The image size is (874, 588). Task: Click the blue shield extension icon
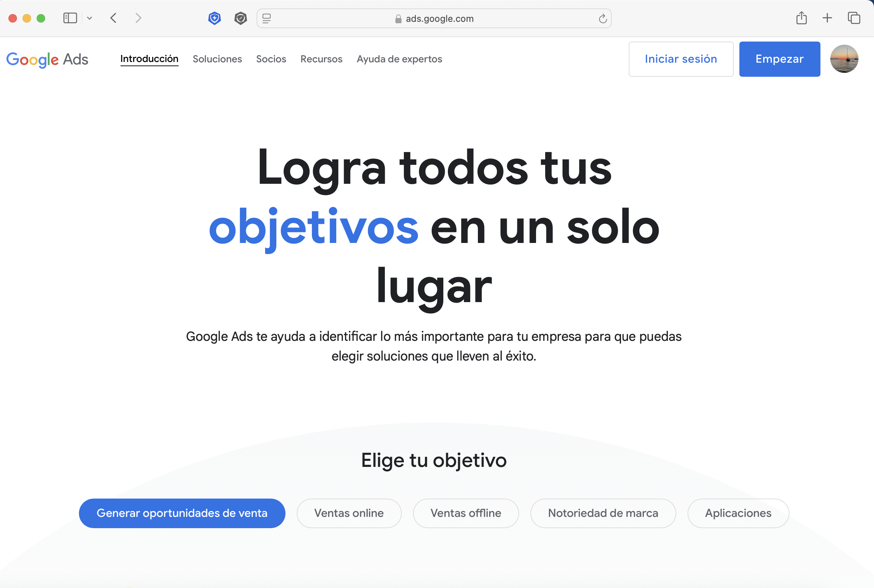pyautogui.click(x=214, y=18)
